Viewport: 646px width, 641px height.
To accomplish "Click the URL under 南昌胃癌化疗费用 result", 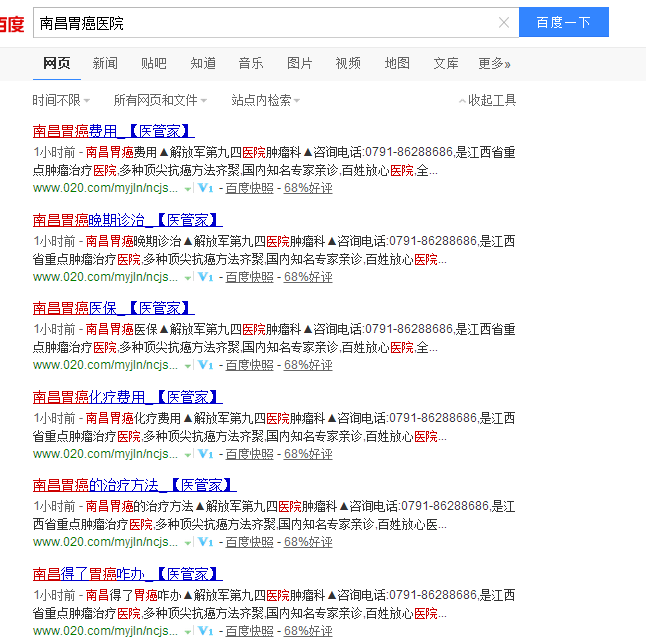I will (105, 454).
